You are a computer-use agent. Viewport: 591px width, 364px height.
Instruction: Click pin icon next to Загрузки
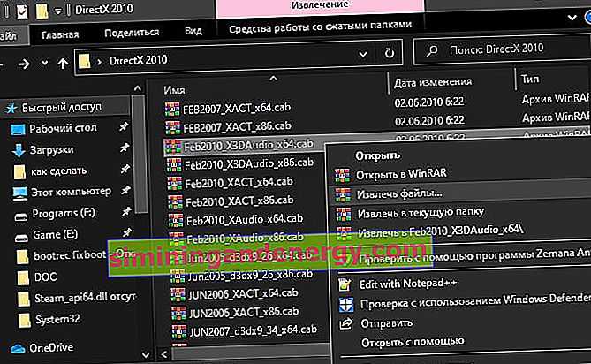coord(125,148)
